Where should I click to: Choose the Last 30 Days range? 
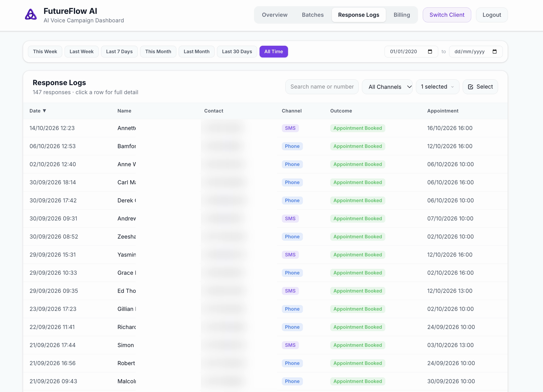[237, 52]
